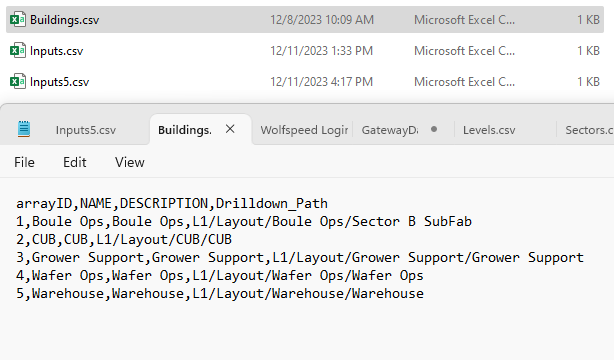The width and height of the screenshot is (614, 360).
Task: Click the Warehouse line in the text area
Action: tap(220, 293)
